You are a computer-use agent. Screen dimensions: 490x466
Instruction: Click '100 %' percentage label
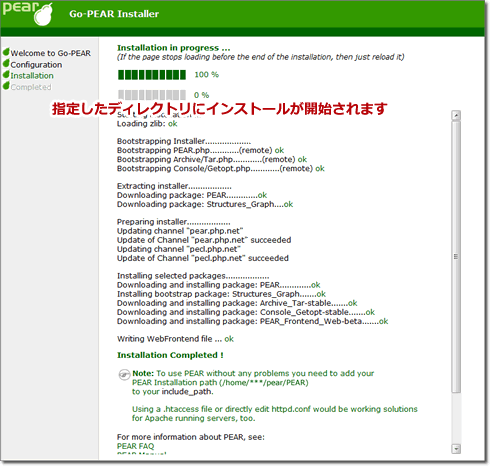click(x=207, y=75)
